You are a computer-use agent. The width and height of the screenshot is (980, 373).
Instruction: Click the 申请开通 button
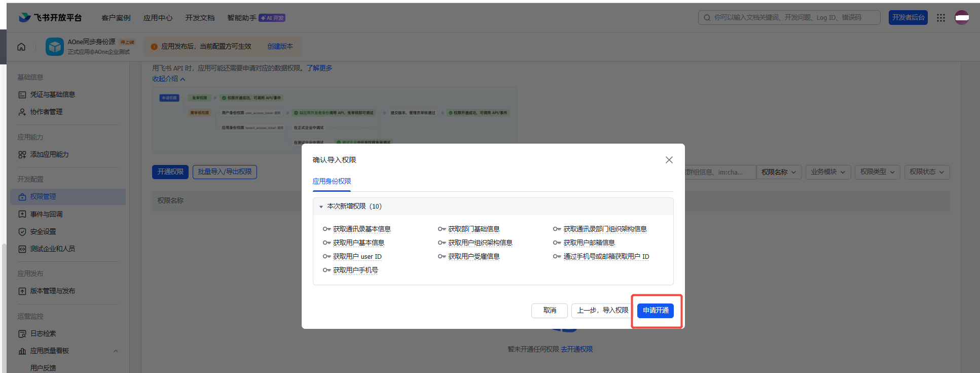[x=655, y=310]
